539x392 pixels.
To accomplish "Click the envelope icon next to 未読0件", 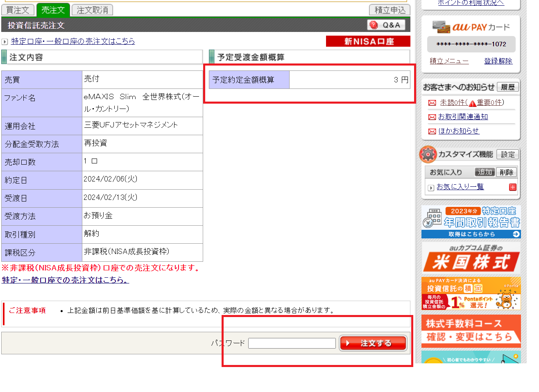I will pyautogui.click(x=432, y=103).
